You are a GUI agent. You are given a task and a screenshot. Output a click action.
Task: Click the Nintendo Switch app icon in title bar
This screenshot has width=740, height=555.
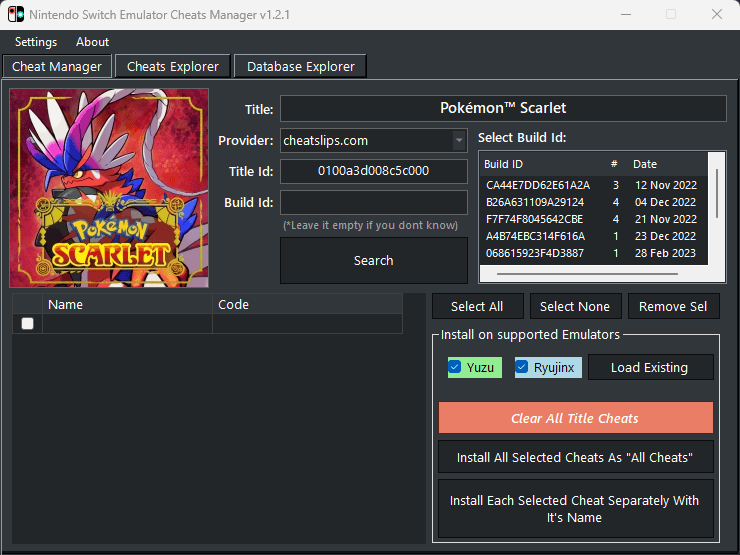coord(15,15)
